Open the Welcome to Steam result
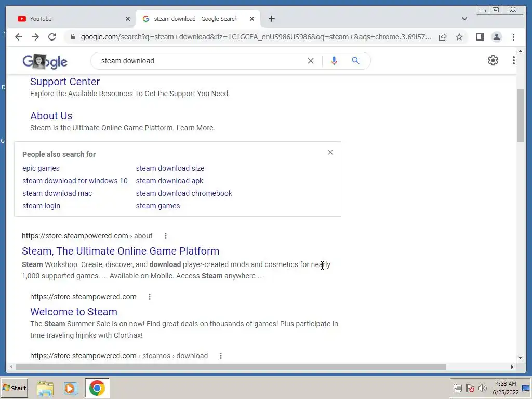The image size is (532, 399). [x=74, y=312]
